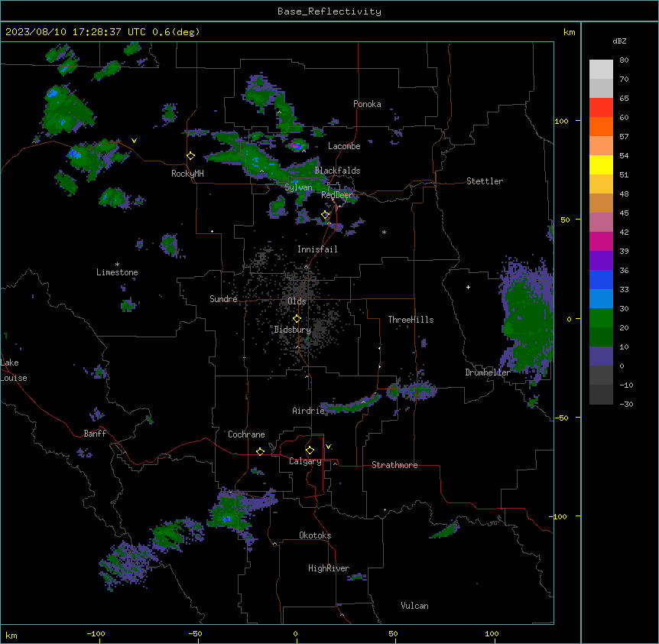Click the Sylvan label
The height and width of the screenshot is (644, 659).
[298, 187]
